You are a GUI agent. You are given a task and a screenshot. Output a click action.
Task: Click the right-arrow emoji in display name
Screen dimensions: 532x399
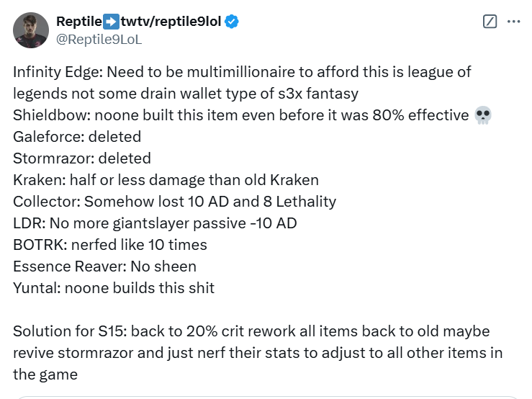click(x=112, y=22)
